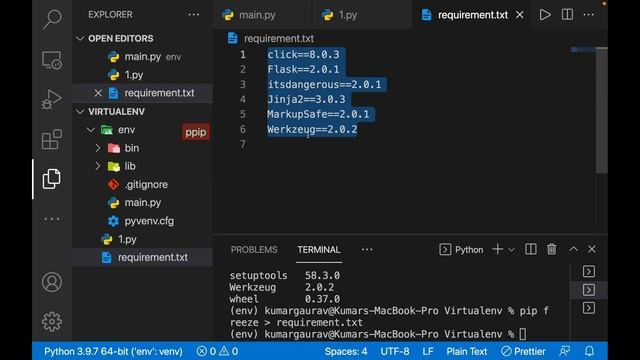The height and width of the screenshot is (360, 640).
Task: Click line number 7 in gutter
Action: pos(243,144)
